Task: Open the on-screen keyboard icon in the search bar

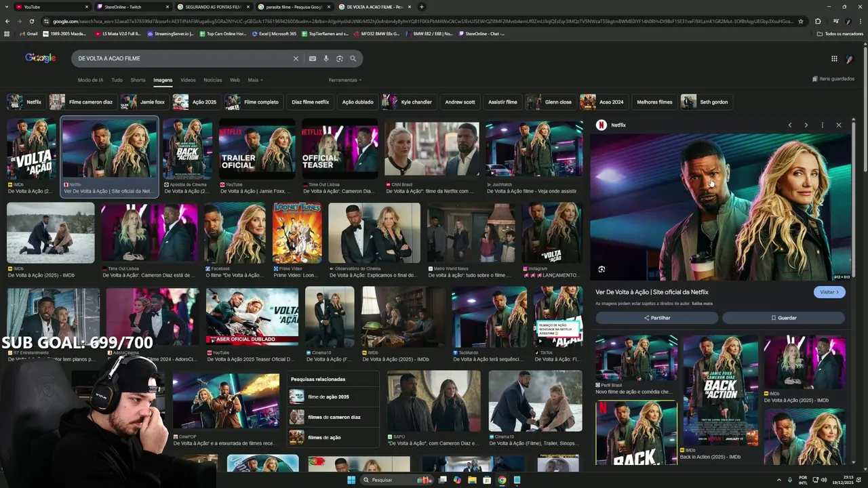Action: click(313, 59)
